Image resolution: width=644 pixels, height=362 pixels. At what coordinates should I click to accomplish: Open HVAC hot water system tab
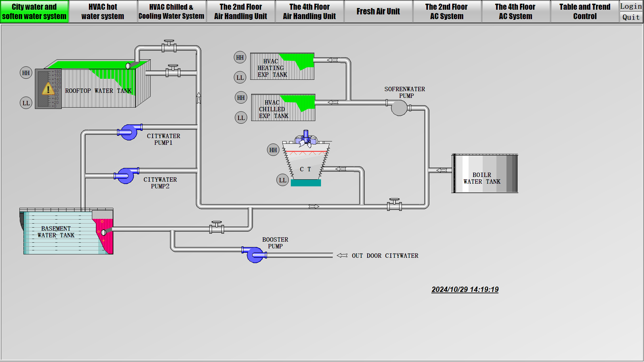tap(103, 11)
